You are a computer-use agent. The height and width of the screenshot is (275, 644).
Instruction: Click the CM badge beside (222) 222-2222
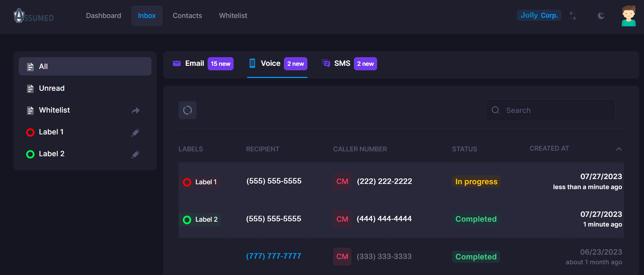(x=342, y=181)
